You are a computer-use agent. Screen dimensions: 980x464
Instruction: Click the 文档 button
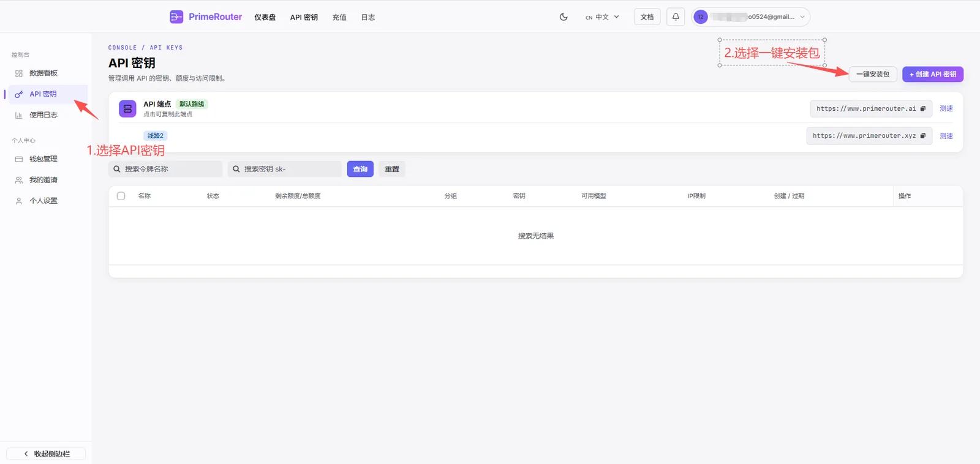[x=647, y=17]
